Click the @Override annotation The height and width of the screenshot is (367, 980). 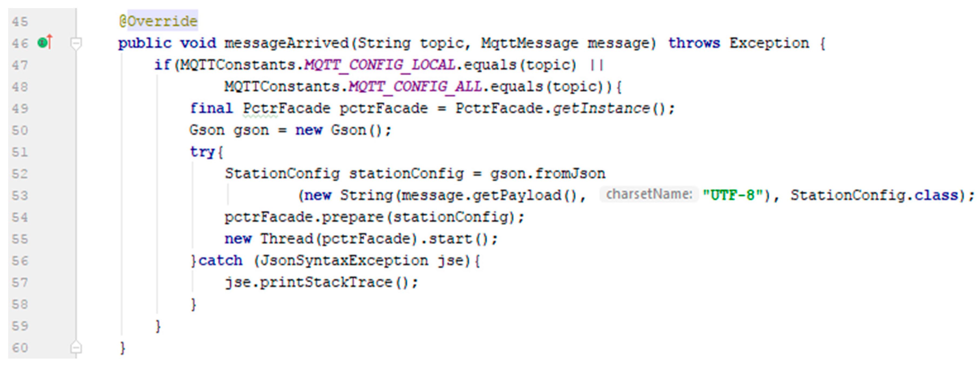tap(158, 21)
